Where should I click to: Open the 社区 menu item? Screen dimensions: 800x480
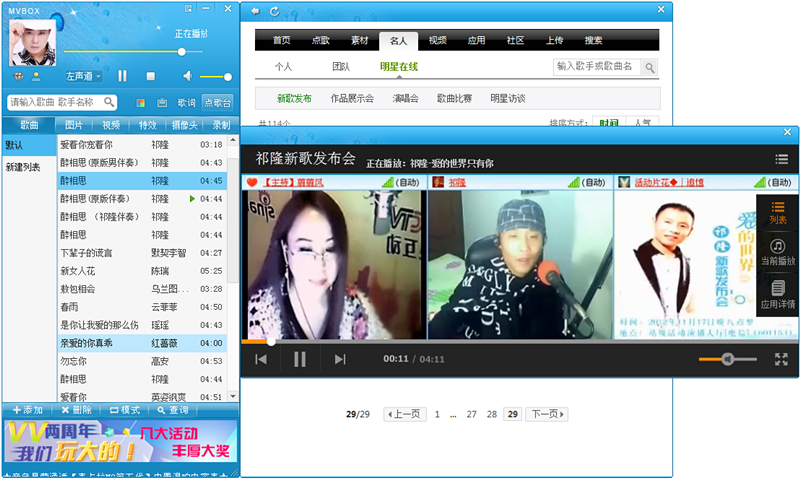pyautogui.click(x=515, y=40)
